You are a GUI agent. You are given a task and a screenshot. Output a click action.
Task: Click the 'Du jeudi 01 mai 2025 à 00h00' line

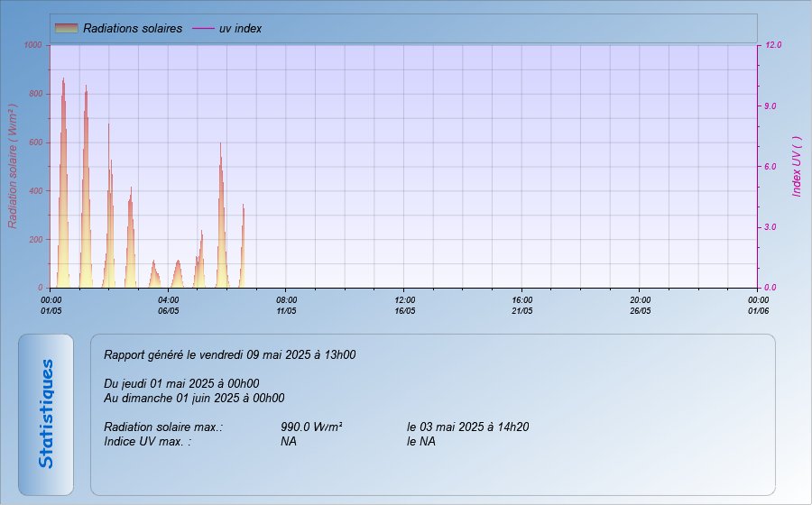pos(181,384)
